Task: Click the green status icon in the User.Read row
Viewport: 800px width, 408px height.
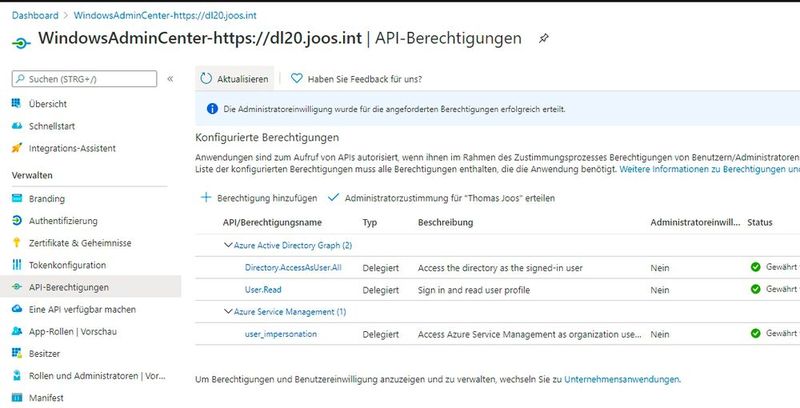Action: pyautogui.click(x=756, y=289)
